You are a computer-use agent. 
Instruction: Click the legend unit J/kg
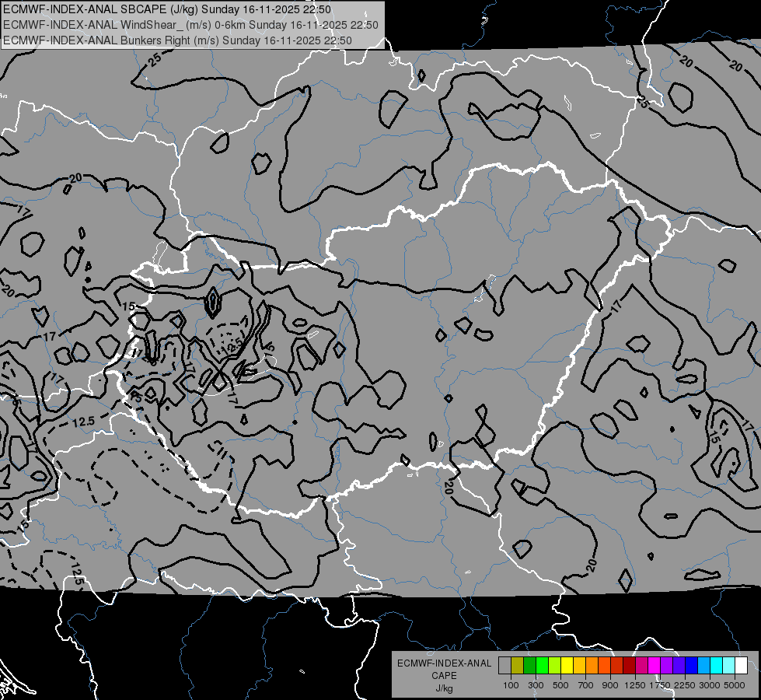tap(445, 688)
